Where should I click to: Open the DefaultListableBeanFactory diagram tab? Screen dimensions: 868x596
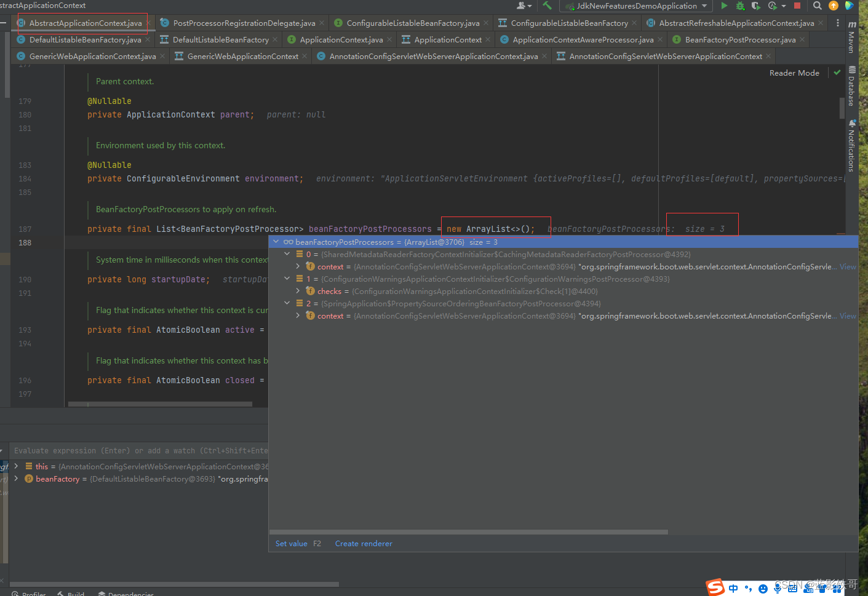coord(220,39)
